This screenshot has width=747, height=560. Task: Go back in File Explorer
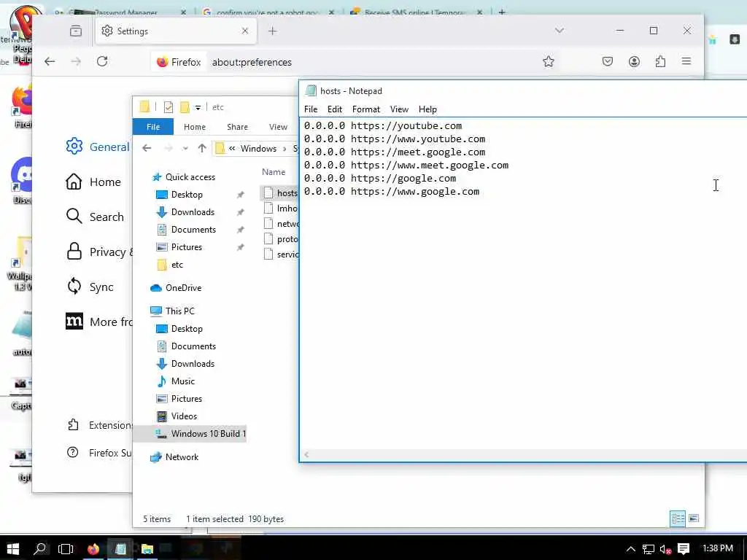pyautogui.click(x=146, y=148)
